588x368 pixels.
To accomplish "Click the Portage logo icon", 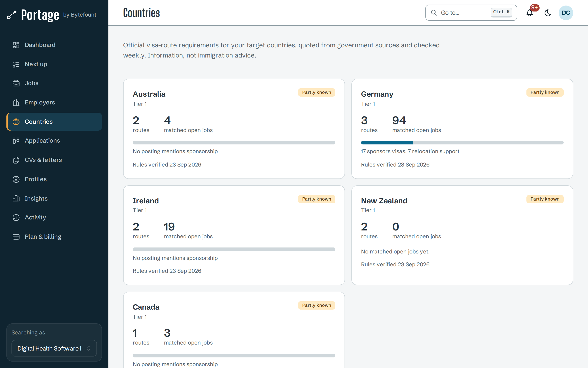I will [x=11, y=15].
